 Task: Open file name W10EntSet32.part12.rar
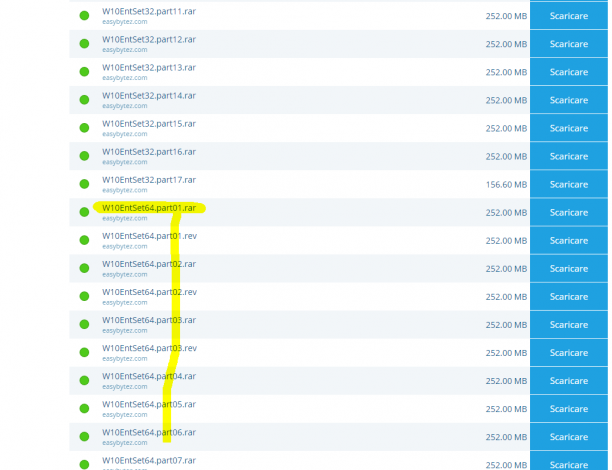point(149,40)
